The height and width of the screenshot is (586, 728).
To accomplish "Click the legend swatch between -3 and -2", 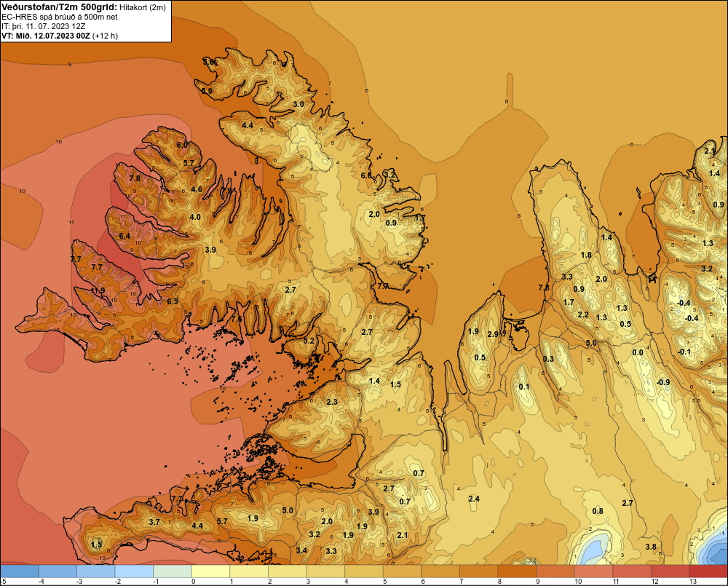I will tap(96, 571).
